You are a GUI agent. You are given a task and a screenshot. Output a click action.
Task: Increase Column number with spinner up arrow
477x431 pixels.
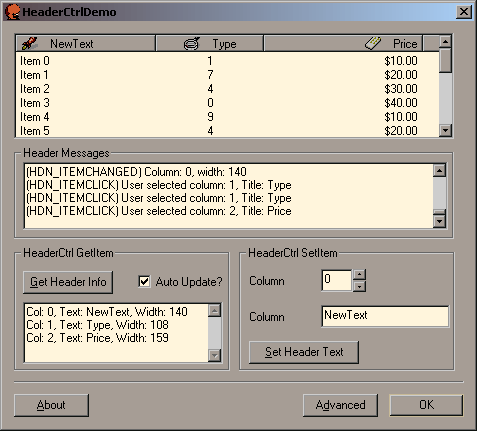point(359,275)
